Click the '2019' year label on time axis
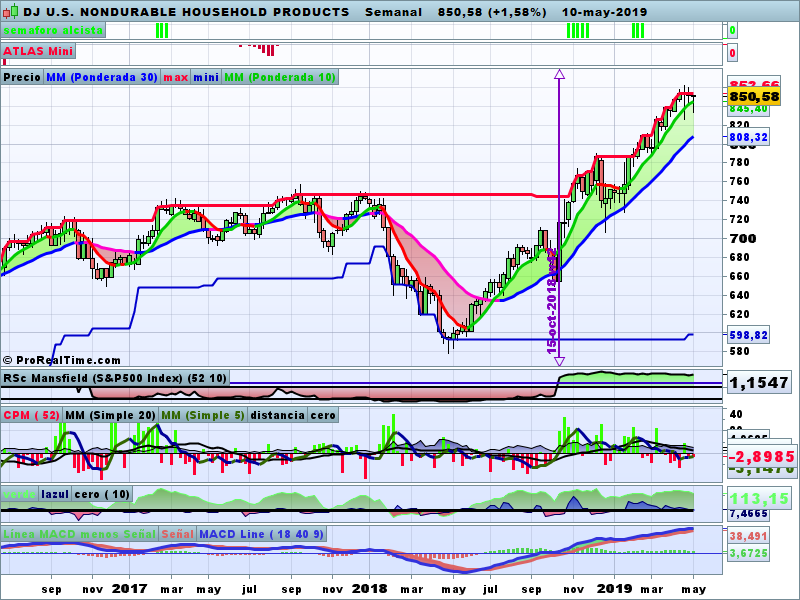The height and width of the screenshot is (600, 800). [614, 589]
